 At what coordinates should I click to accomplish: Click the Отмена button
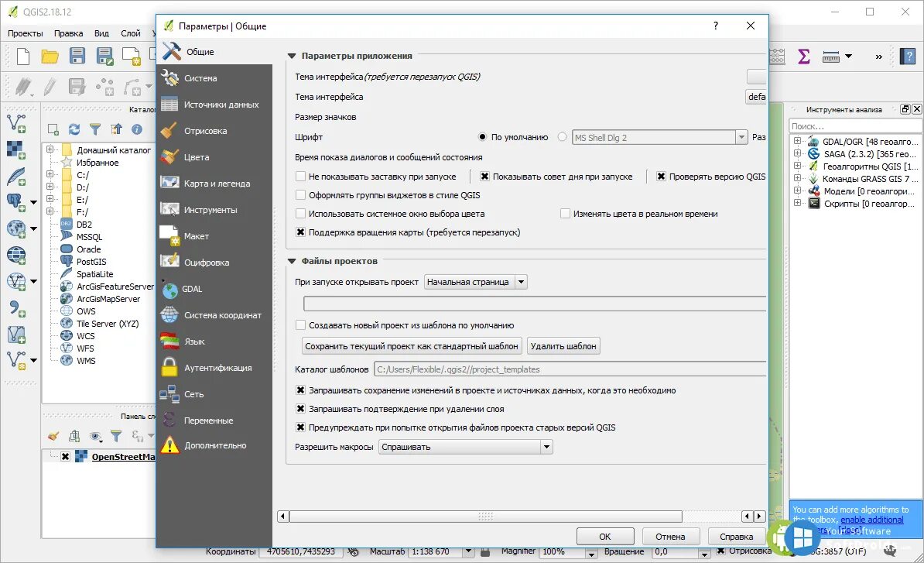(x=671, y=537)
